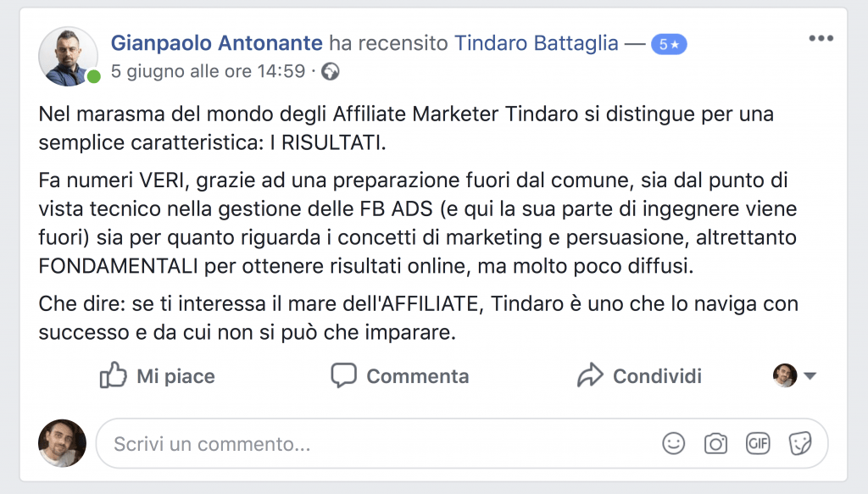868x494 pixels.
Task: Click the Condividi share arrow icon
Action: 590,375
